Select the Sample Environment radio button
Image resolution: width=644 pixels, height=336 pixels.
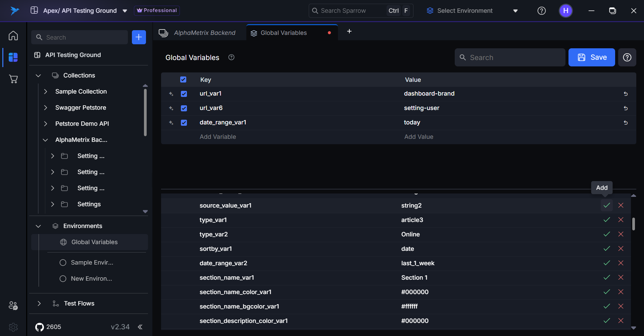(x=63, y=263)
